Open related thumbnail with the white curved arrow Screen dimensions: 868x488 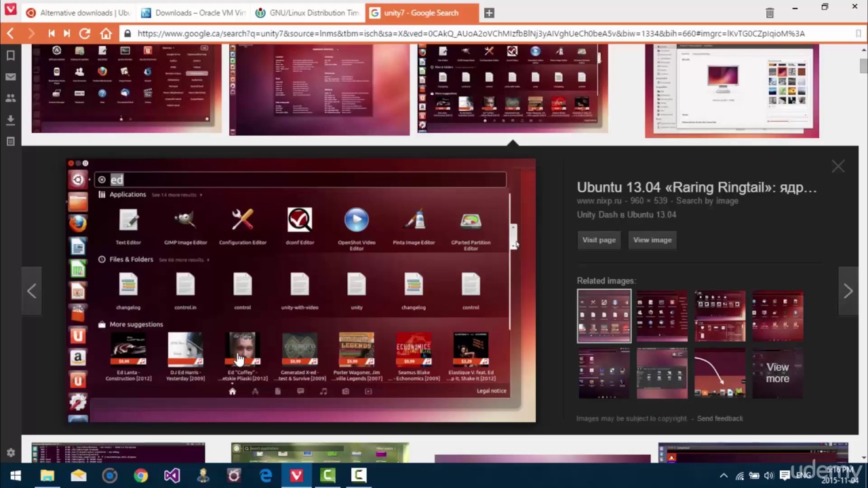pyautogui.click(x=719, y=373)
